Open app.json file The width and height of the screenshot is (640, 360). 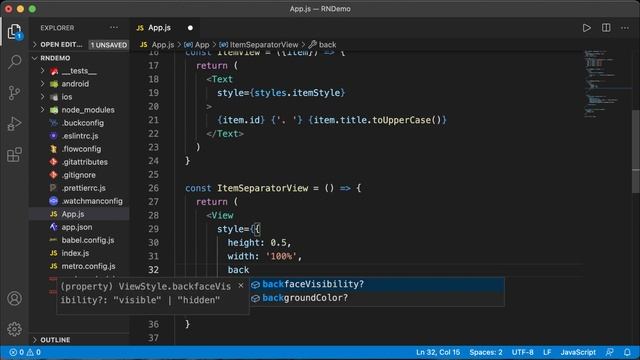click(x=77, y=227)
